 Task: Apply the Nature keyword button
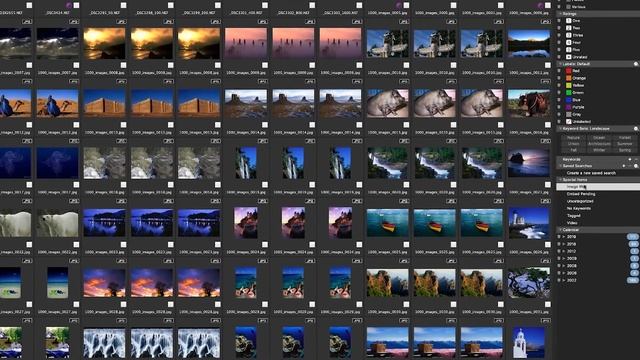(573, 138)
